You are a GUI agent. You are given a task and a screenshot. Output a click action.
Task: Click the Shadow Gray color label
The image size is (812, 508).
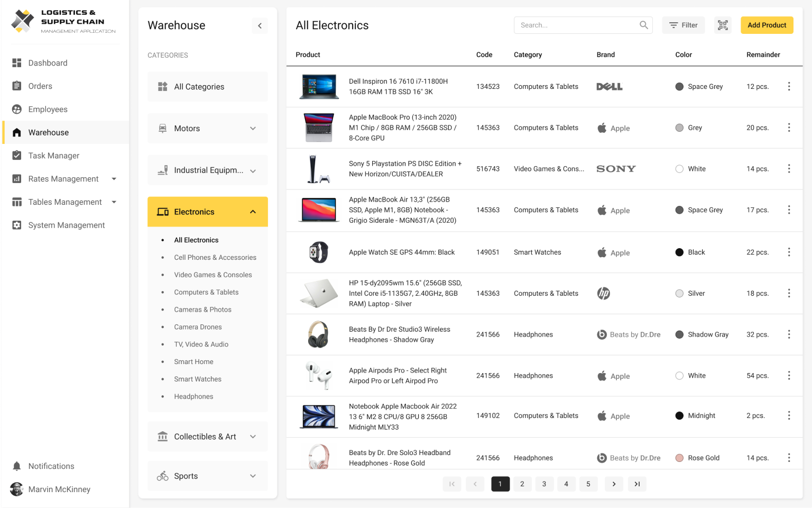click(708, 334)
